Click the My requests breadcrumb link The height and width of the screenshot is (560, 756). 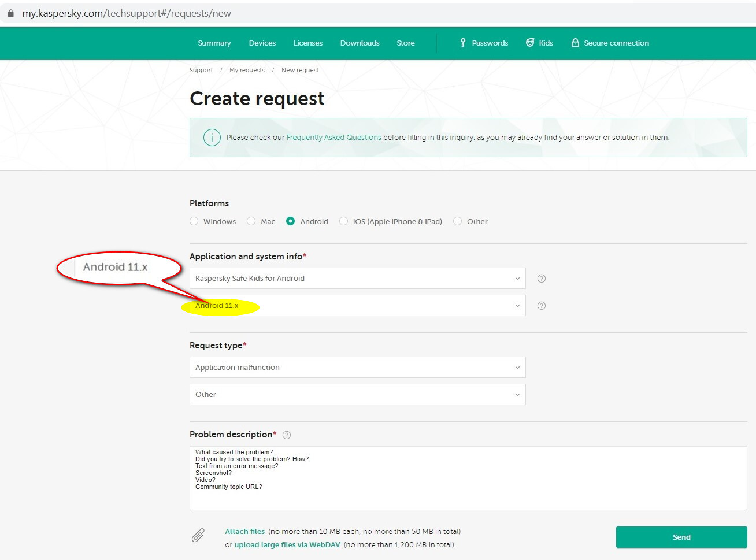point(247,71)
